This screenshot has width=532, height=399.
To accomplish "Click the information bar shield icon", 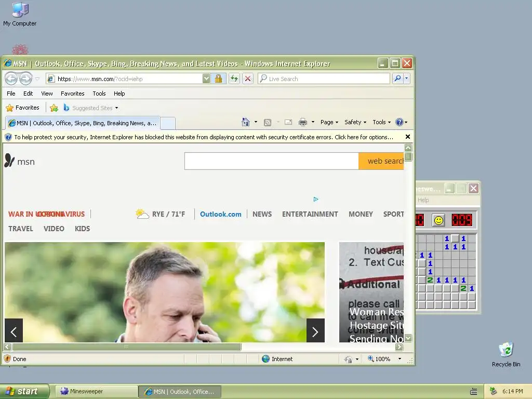I will coord(8,137).
